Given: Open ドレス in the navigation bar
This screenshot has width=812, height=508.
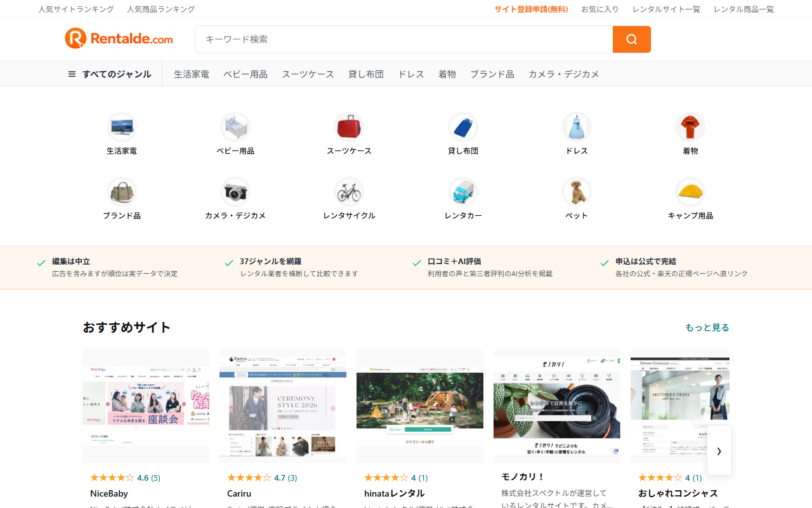Looking at the screenshot, I should pos(411,74).
